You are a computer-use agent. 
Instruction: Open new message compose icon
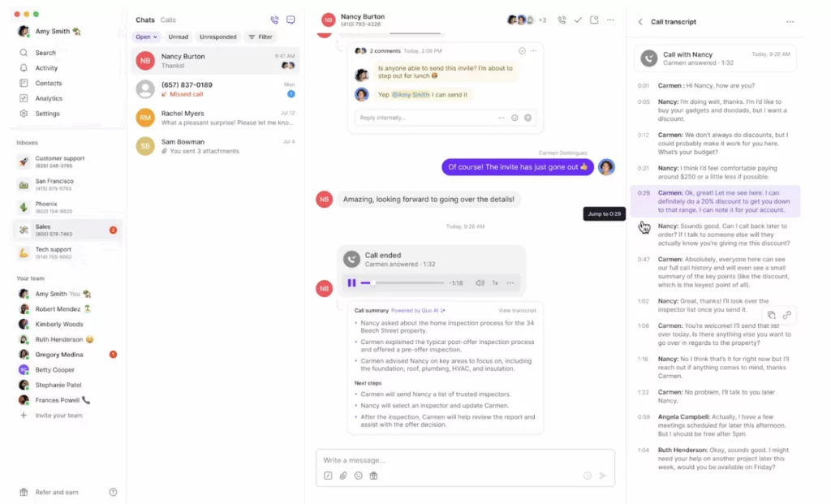(x=291, y=20)
